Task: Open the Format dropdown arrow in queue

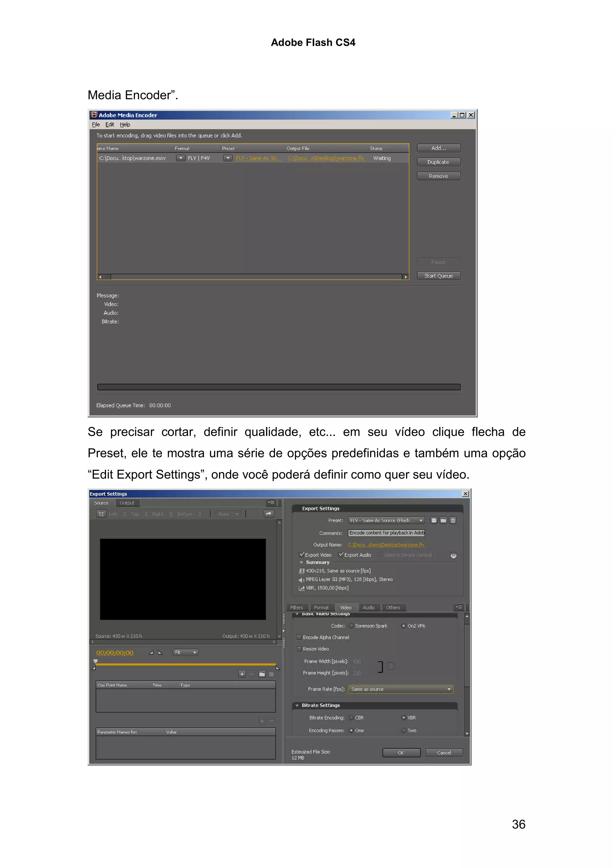Action: (x=180, y=158)
